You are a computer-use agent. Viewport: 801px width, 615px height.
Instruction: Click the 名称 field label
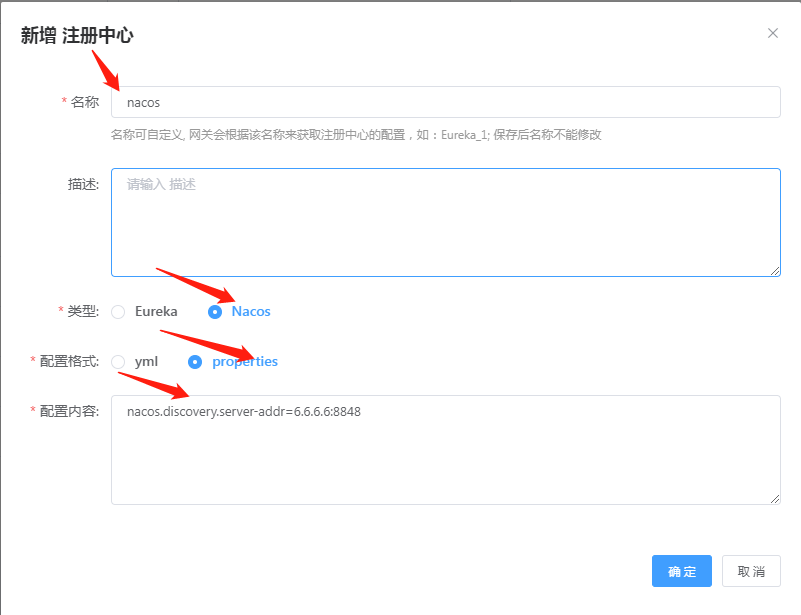[x=85, y=102]
